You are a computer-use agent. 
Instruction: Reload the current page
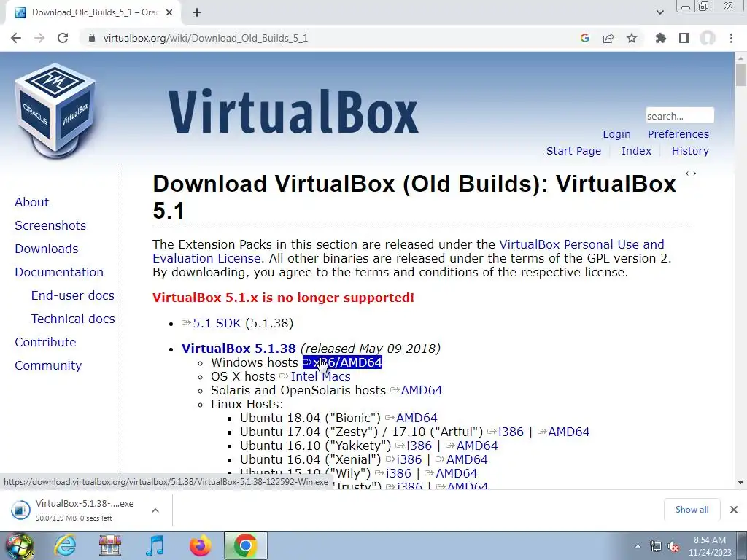coord(63,38)
